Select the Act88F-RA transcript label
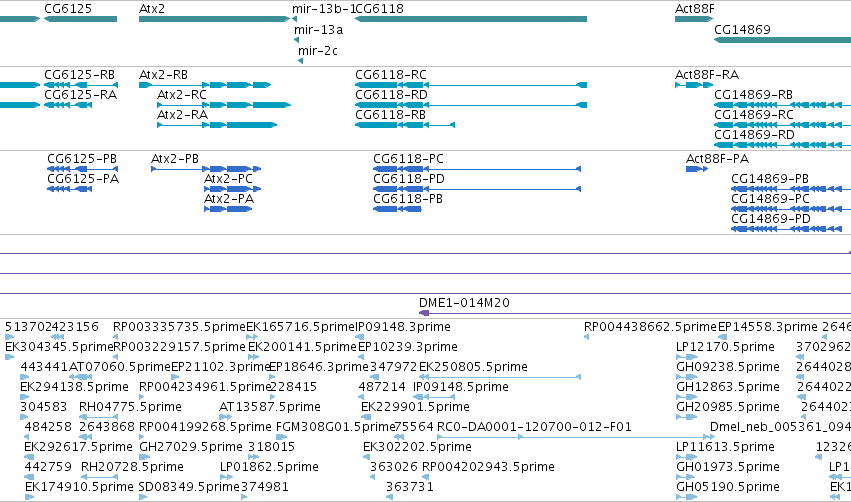 click(707, 74)
